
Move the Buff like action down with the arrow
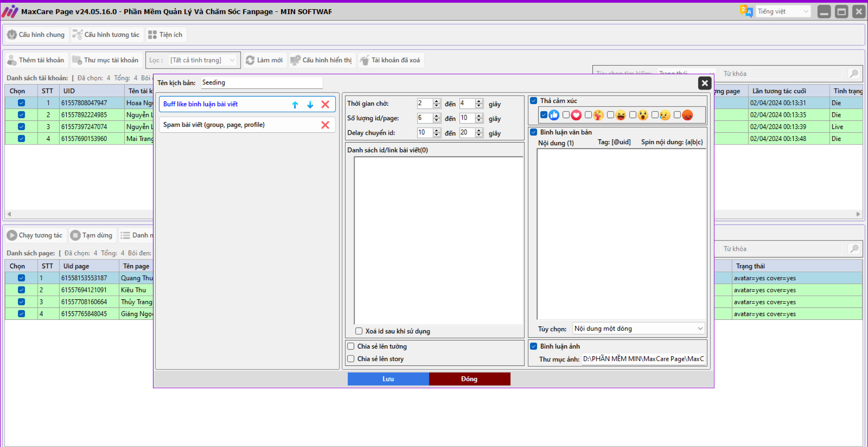(310, 104)
